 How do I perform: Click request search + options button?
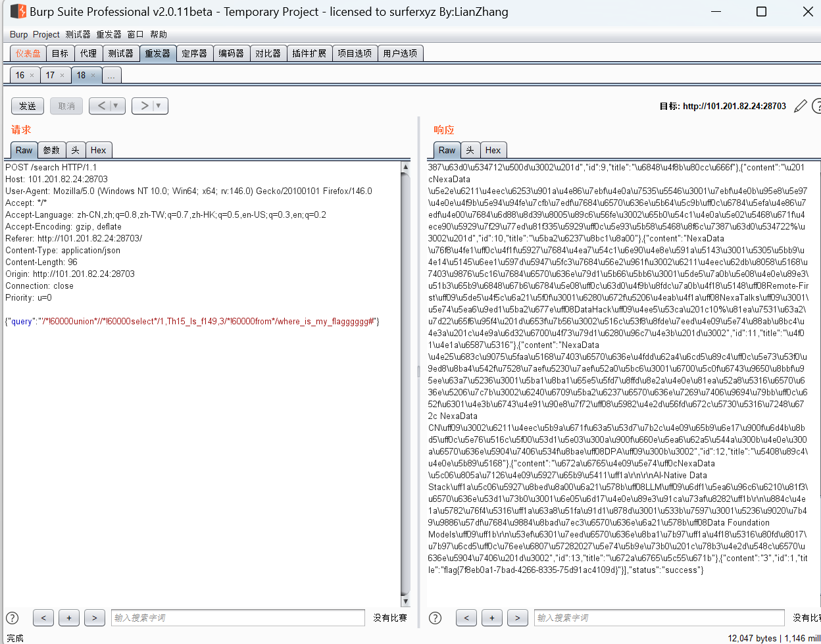(x=69, y=618)
